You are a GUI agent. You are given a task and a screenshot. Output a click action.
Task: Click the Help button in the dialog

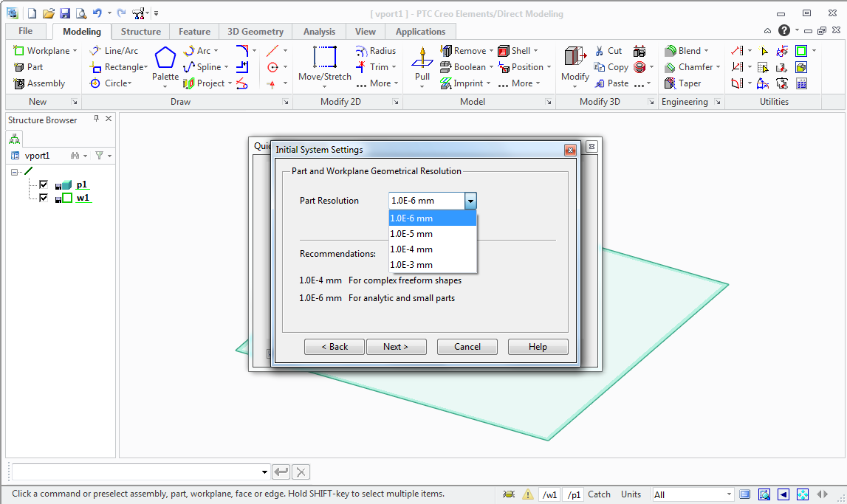point(538,346)
